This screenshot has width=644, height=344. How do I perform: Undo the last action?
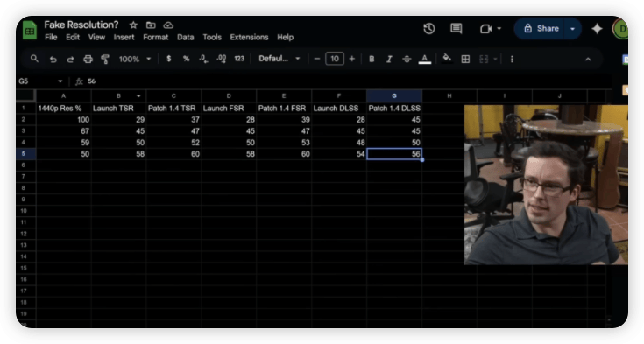[53, 60]
